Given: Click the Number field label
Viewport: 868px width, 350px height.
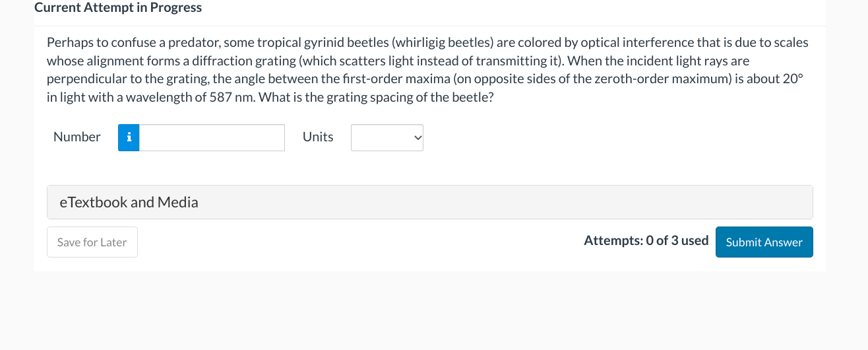Looking at the screenshot, I should (x=77, y=137).
